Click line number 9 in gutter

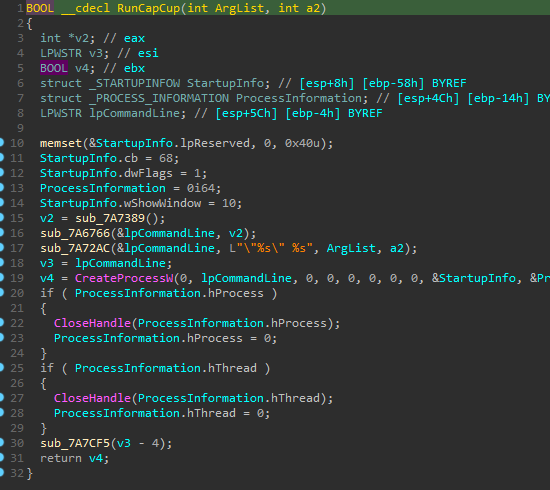click(x=20, y=128)
